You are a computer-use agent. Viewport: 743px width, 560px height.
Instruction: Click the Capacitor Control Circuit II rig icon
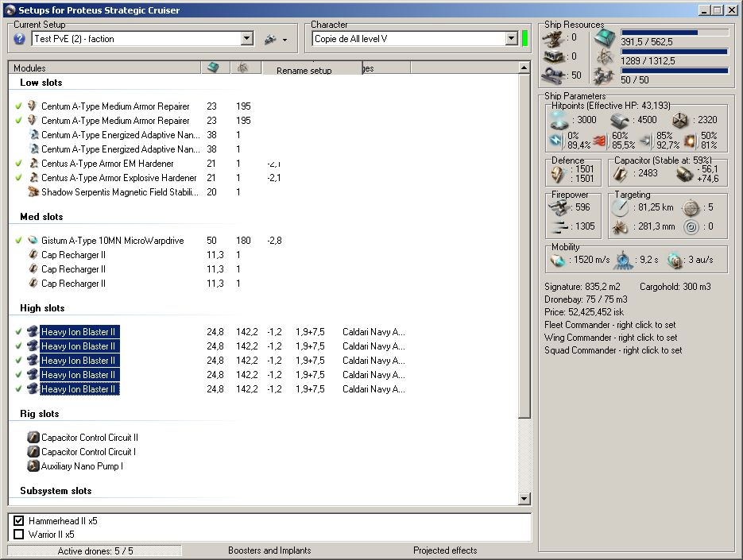(33, 438)
